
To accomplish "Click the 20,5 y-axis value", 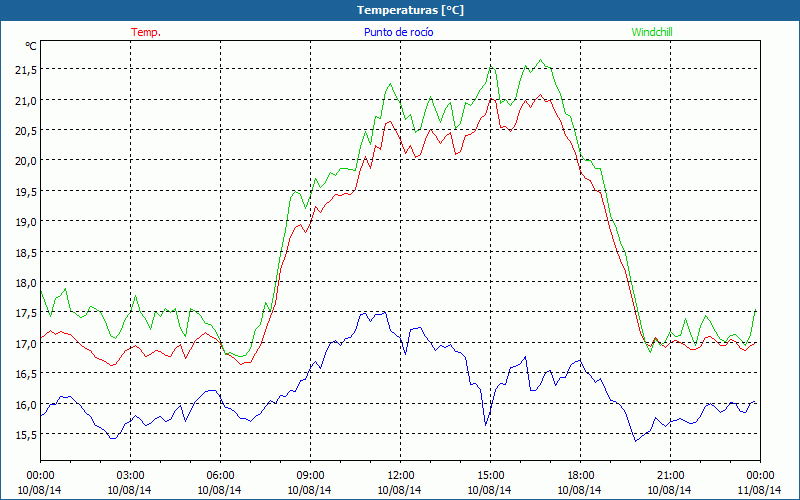I will click(26, 131).
